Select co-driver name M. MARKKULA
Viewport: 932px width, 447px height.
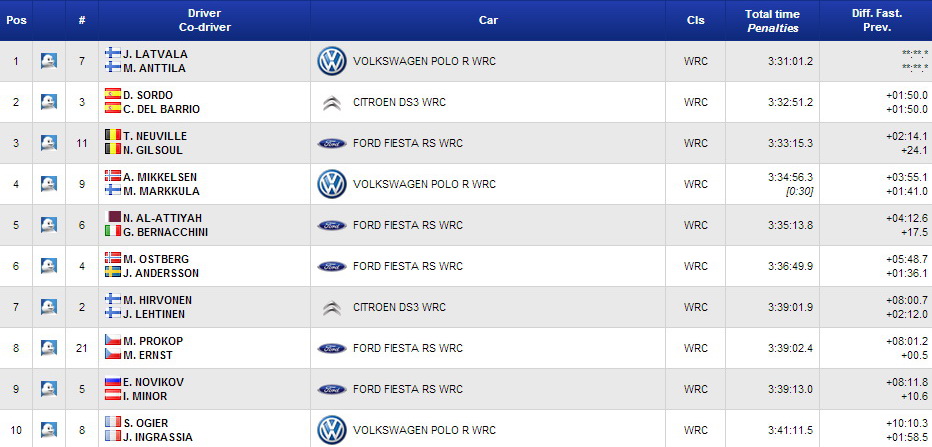pyautogui.click(x=162, y=191)
